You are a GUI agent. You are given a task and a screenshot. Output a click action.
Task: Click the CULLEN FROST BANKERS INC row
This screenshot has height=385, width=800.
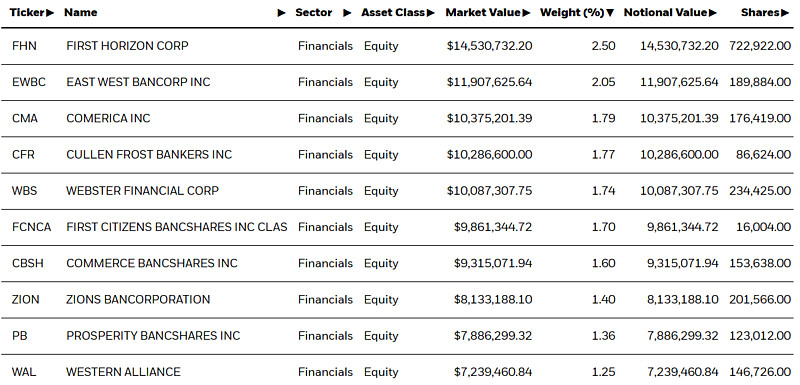(x=400, y=155)
